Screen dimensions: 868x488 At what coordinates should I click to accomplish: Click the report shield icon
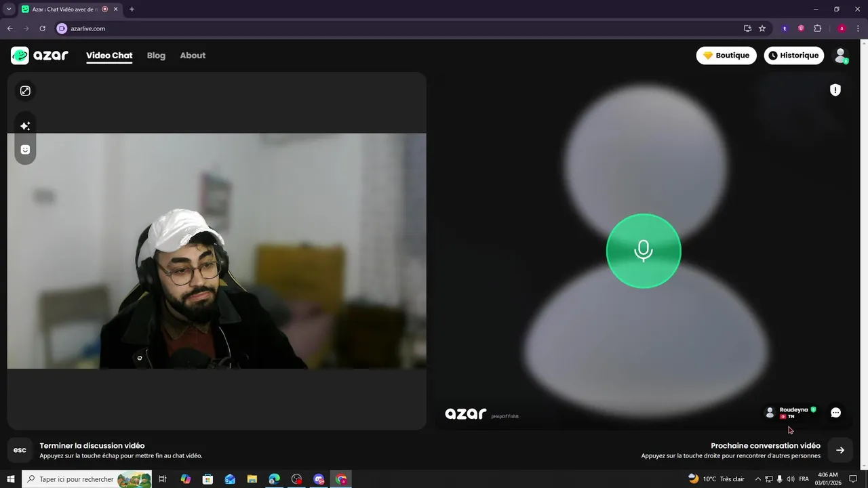coord(835,90)
